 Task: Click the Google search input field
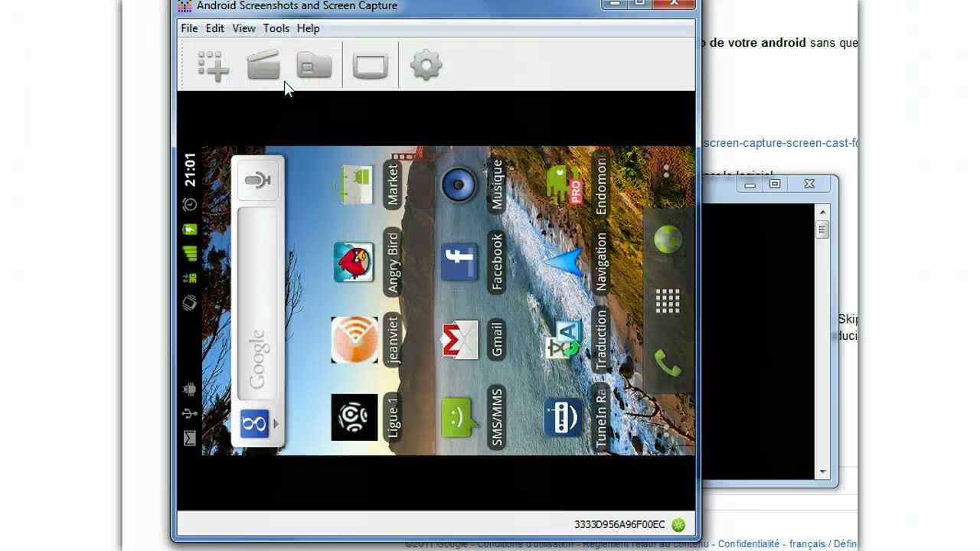tap(257, 304)
